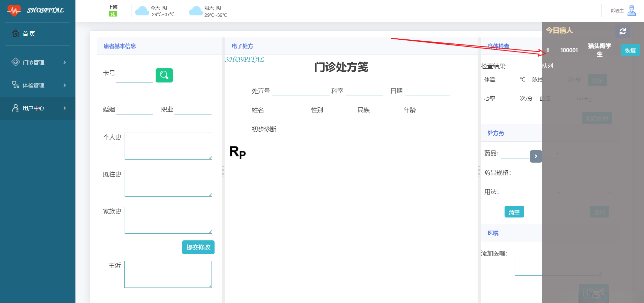
Task: Focus the 心率 heart rate input
Action: pyautogui.click(x=508, y=99)
